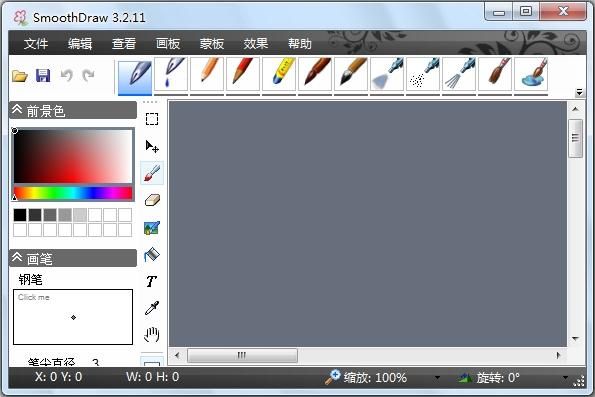Maximize the SmoothDraw window

point(526,11)
